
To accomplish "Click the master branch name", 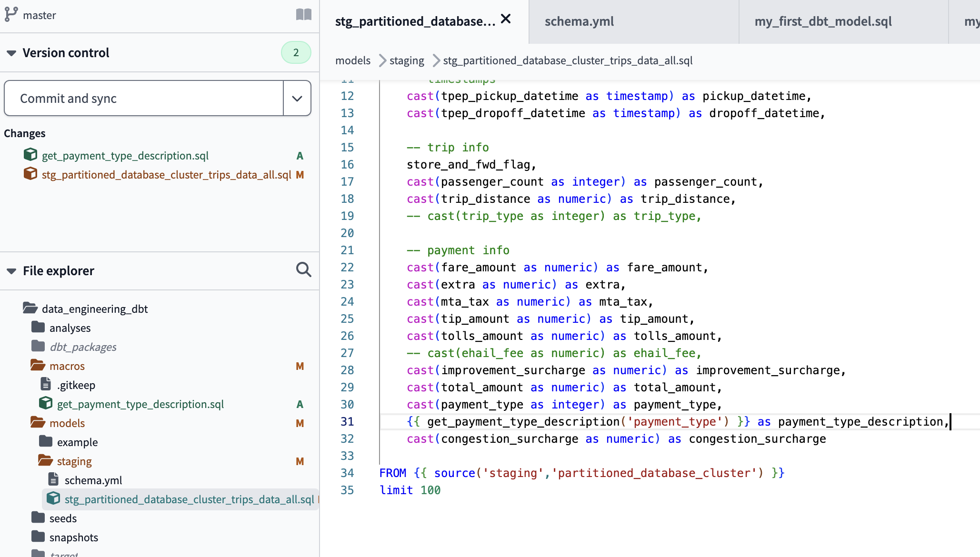I will [39, 15].
